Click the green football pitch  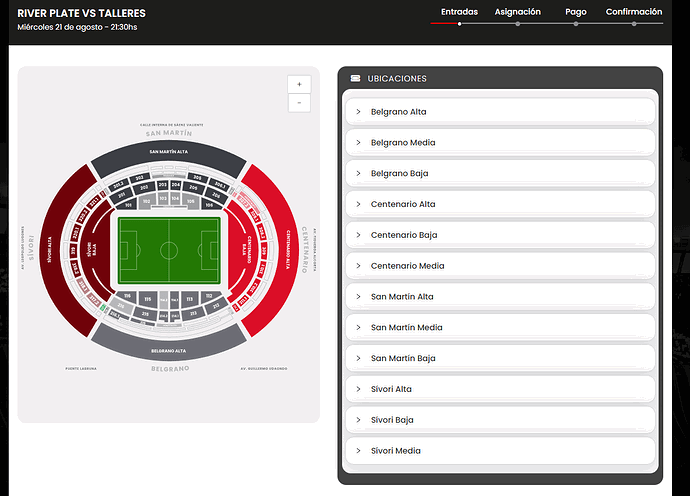click(169, 250)
